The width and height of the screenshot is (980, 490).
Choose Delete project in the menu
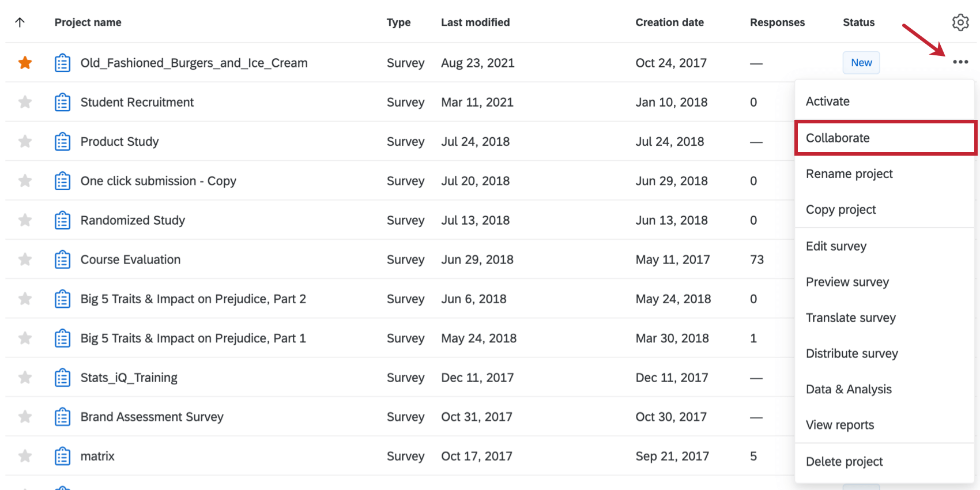(x=844, y=462)
